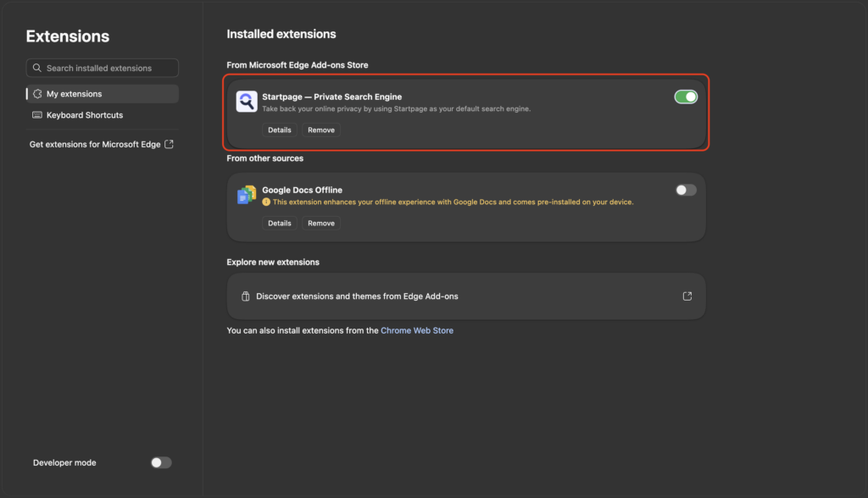
Task: Open Details for Startpage extension
Action: (x=280, y=130)
